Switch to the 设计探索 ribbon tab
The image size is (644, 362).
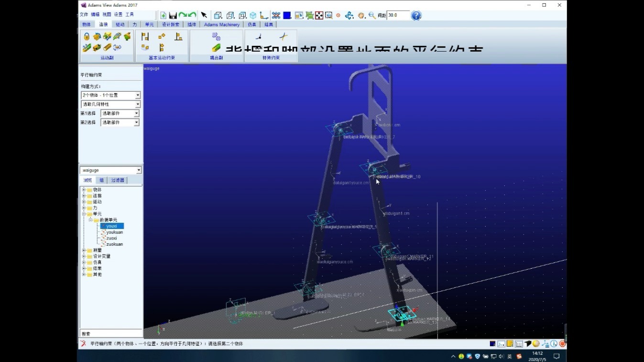click(171, 24)
